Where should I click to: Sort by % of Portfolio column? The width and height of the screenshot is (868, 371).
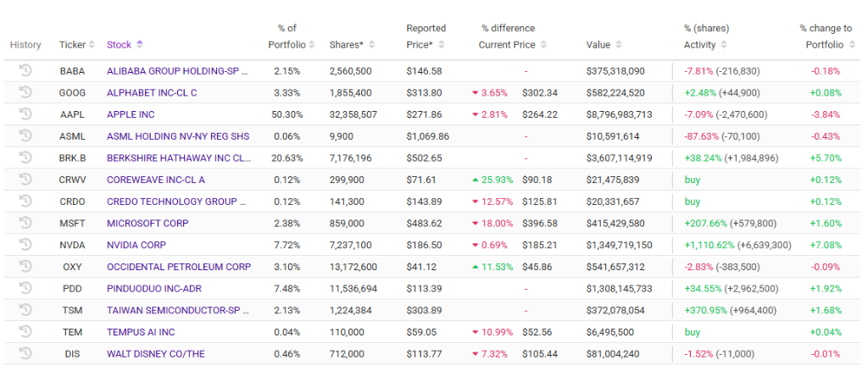(x=292, y=45)
